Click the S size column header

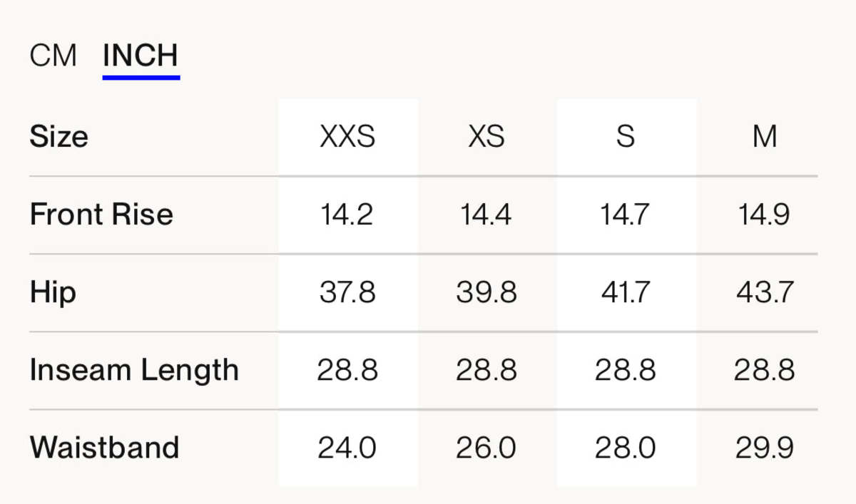626,136
